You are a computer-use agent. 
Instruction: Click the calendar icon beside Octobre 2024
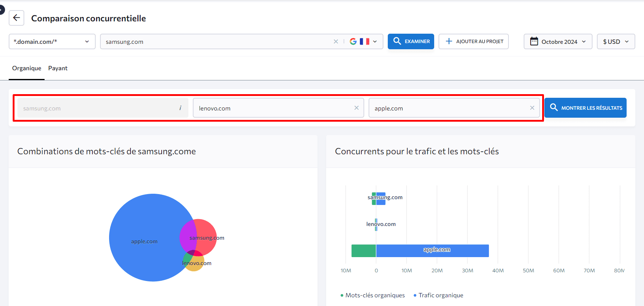click(534, 41)
